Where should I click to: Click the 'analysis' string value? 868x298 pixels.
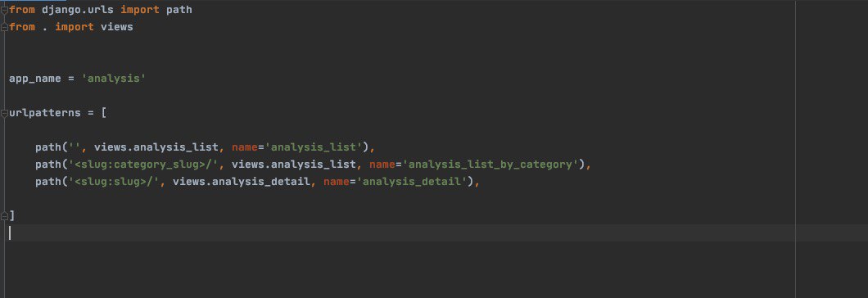[114, 79]
